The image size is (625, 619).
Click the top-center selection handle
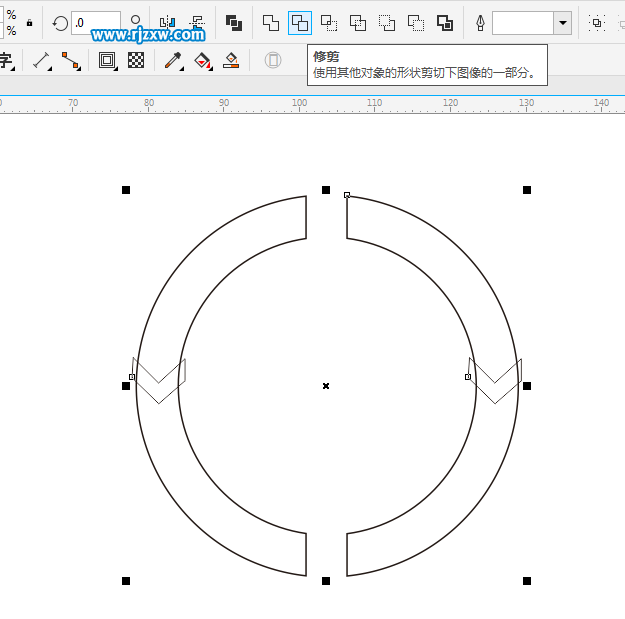[326, 189]
